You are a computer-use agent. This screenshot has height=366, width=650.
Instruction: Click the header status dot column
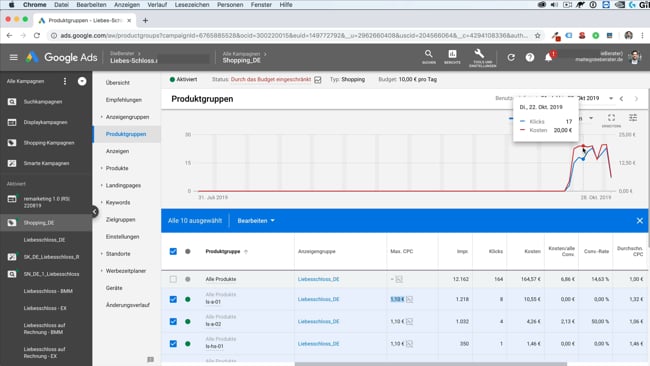click(188, 251)
